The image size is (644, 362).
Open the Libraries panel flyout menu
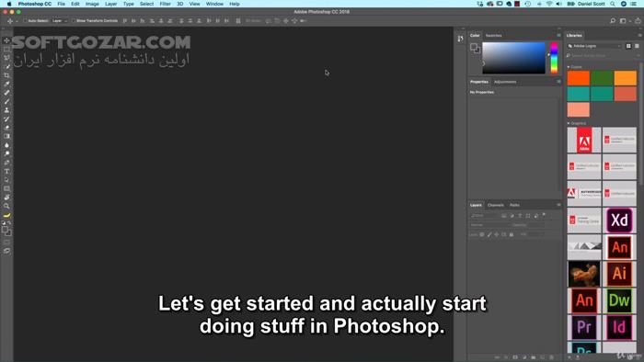[639, 35]
